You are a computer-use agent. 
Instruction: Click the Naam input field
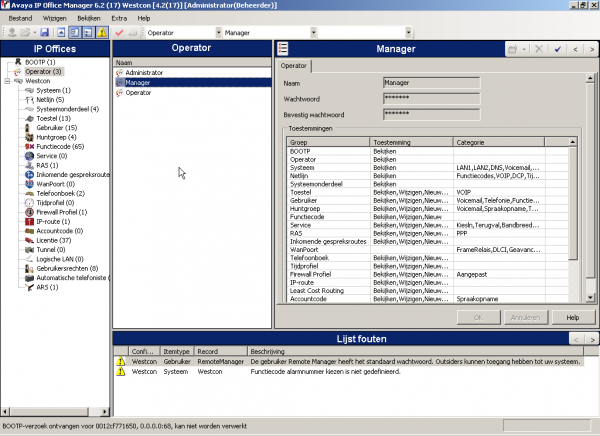coord(431,83)
